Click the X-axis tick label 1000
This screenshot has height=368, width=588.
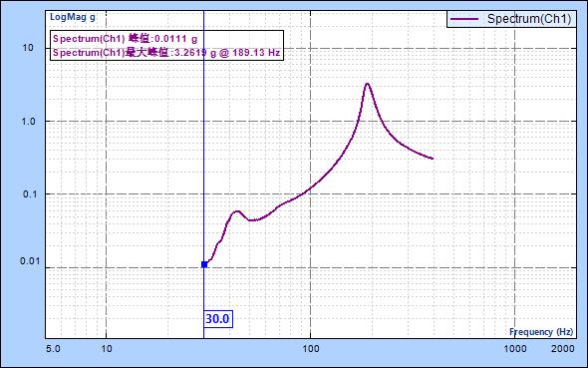pyautogui.click(x=515, y=349)
